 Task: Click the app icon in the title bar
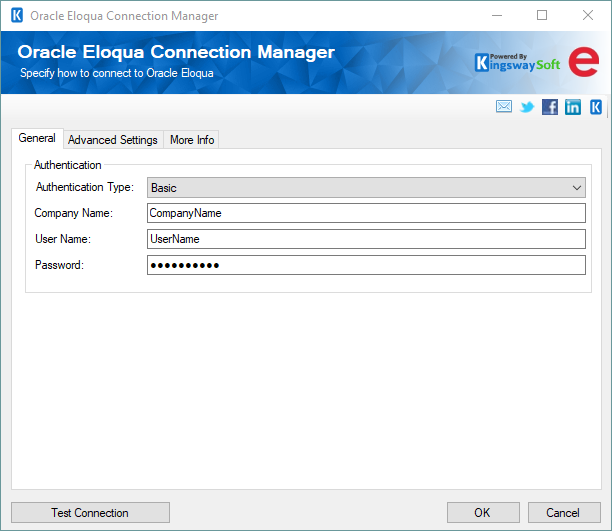(x=17, y=16)
